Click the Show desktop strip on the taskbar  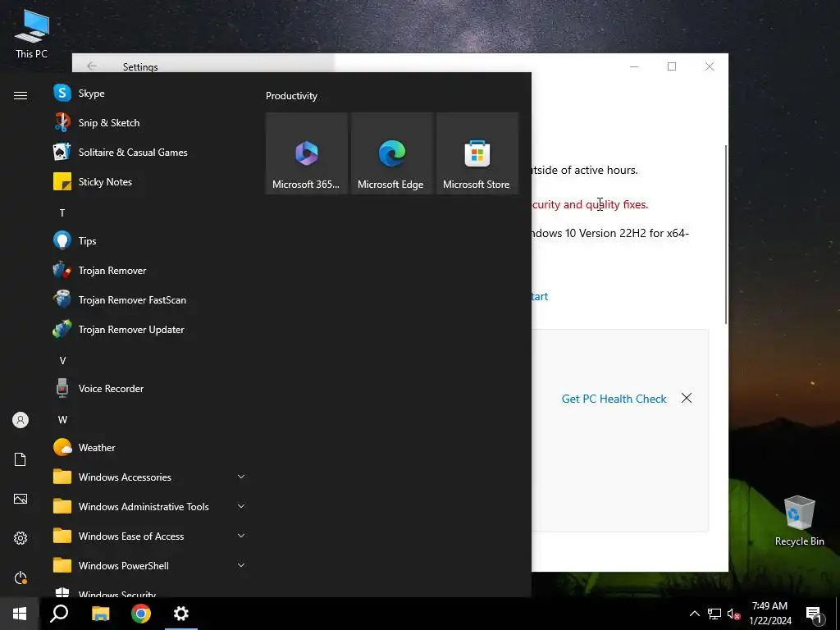point(838,614)
